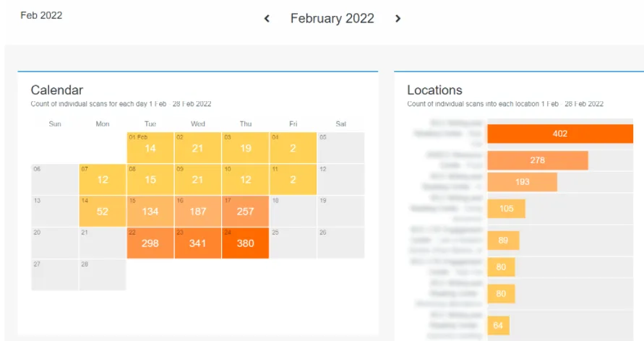Select 16 Feb cell with 187 scans

click(198, 212)
